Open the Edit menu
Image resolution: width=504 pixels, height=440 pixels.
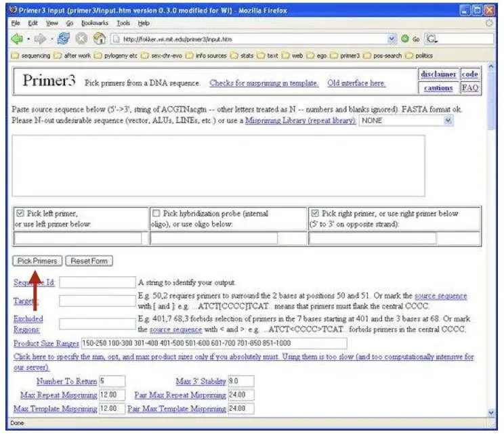(x=33, y=23)
